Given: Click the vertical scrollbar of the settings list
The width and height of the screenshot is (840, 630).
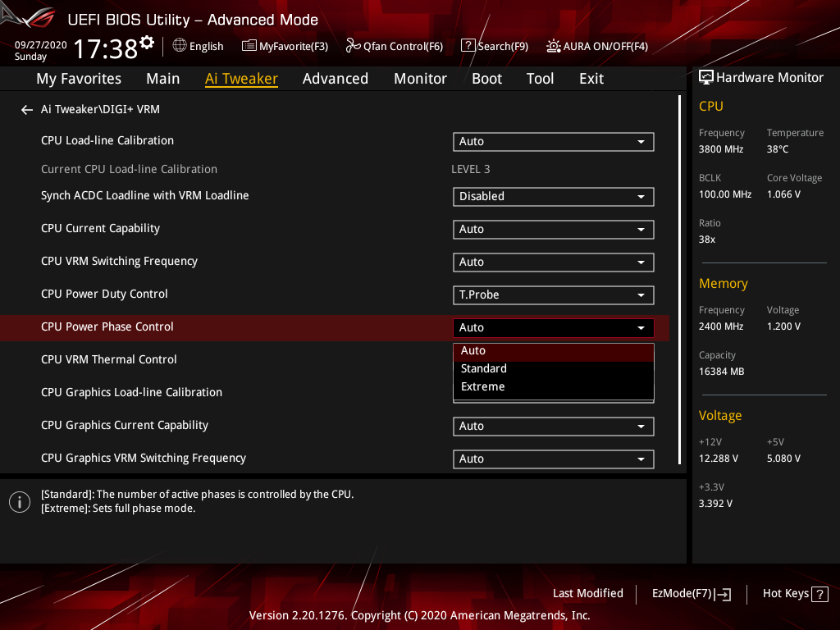Looking at the screenshot, I should point(680,279).
